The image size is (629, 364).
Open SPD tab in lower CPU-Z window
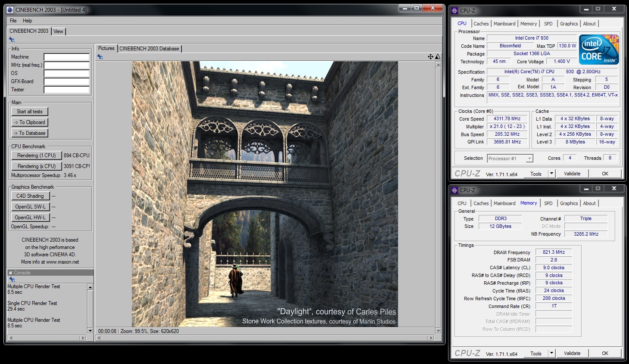[548, 203]
